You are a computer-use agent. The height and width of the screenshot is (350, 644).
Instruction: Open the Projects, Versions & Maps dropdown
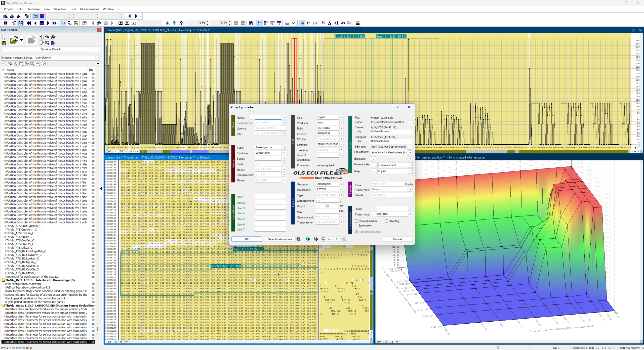(97, 58)
